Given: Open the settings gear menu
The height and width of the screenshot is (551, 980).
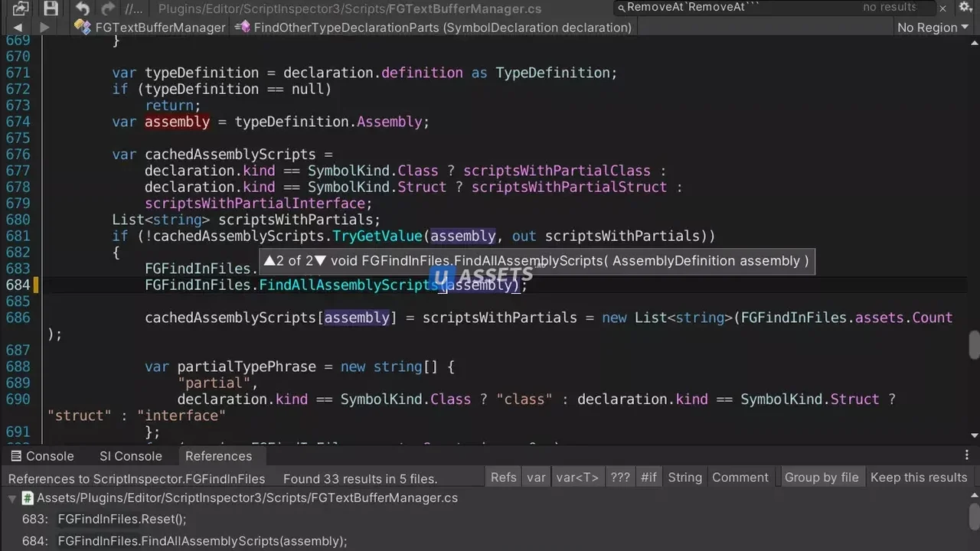Looking at the screenshot, I should pos(965,7).
